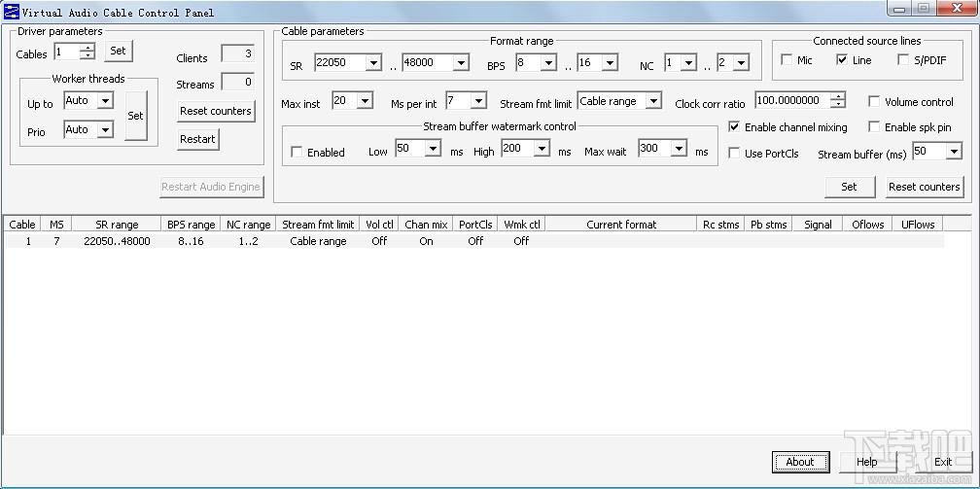Expand the Ms per int dropdown
This screenshot has width=980, height=489.
(x=478, y=101)
